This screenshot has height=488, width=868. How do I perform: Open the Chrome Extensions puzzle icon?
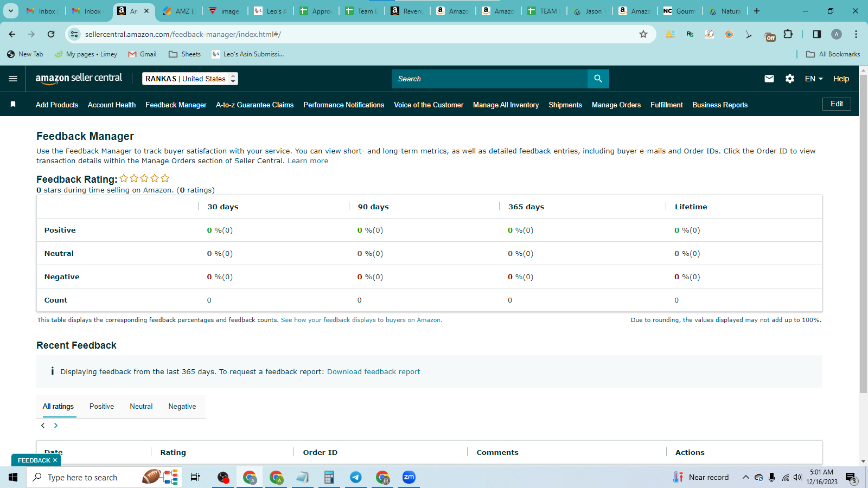point(788,34)
